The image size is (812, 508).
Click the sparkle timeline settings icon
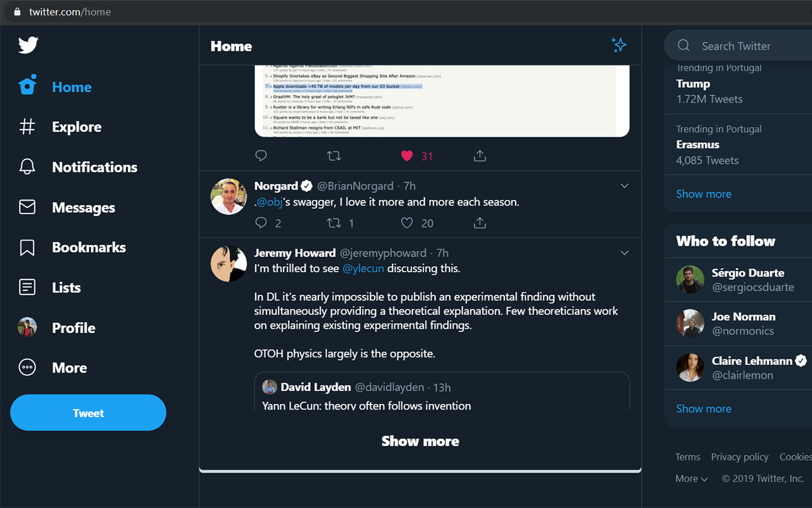[x=619, y=45]
